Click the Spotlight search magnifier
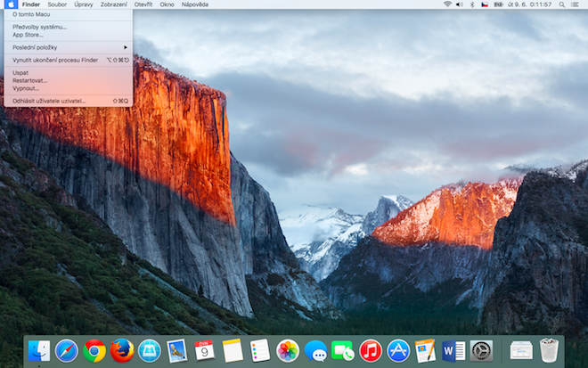This screenshot has width=588, height=368. [x=563, y=4]
